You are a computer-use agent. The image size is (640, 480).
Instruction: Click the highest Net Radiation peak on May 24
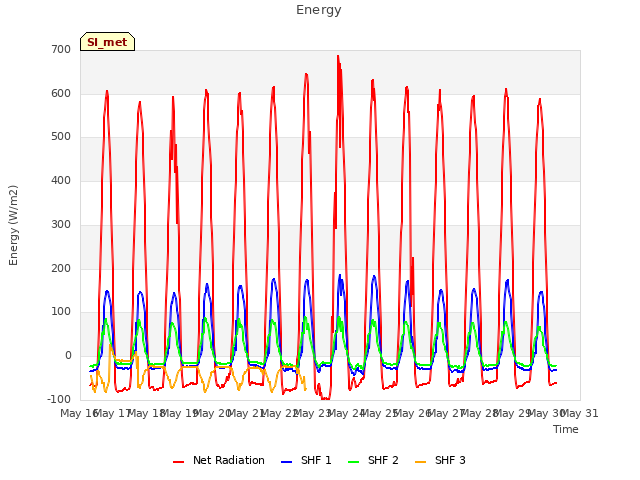coord(338,56)
